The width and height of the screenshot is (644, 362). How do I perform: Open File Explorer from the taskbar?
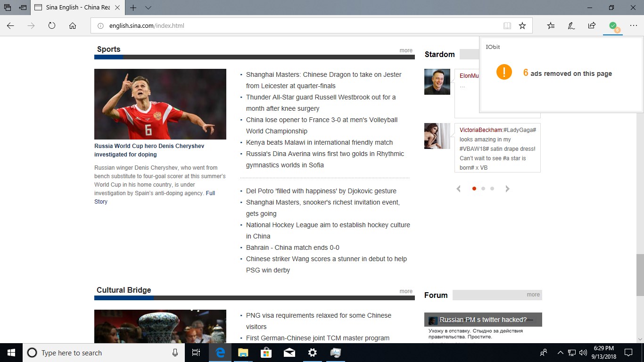(243, 353)
